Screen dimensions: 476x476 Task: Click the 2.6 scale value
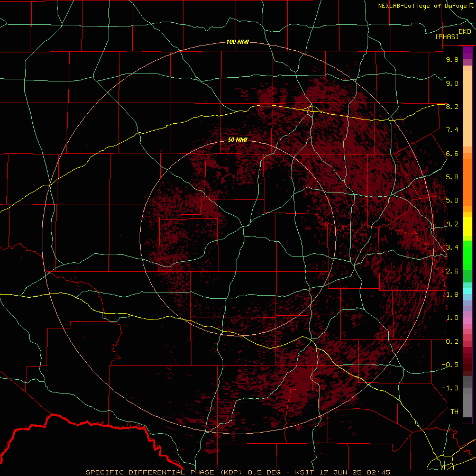(x=452, y=271)
